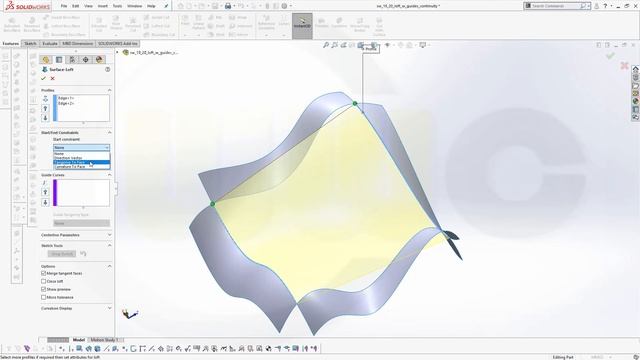Open the Insert menu
The height and width of the screenshot is (360, 640).
click(x=103, y=6)
